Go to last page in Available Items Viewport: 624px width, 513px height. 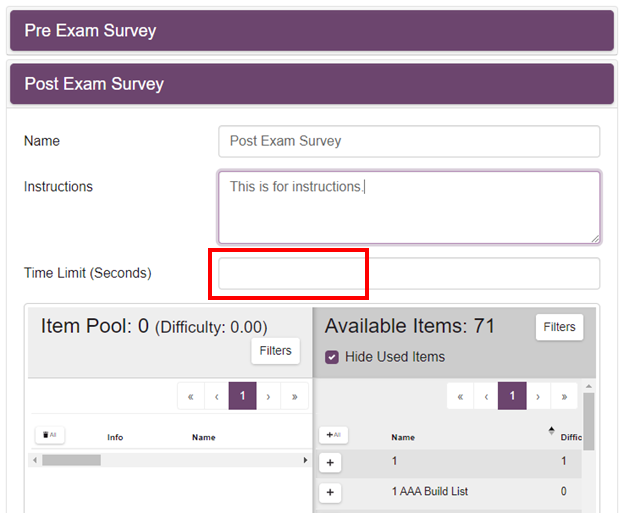pyautogui.click(x=564, y=396)
